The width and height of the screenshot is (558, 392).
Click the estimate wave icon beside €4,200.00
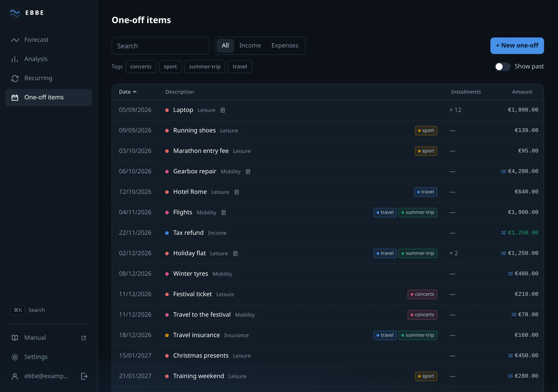point(503,171)
